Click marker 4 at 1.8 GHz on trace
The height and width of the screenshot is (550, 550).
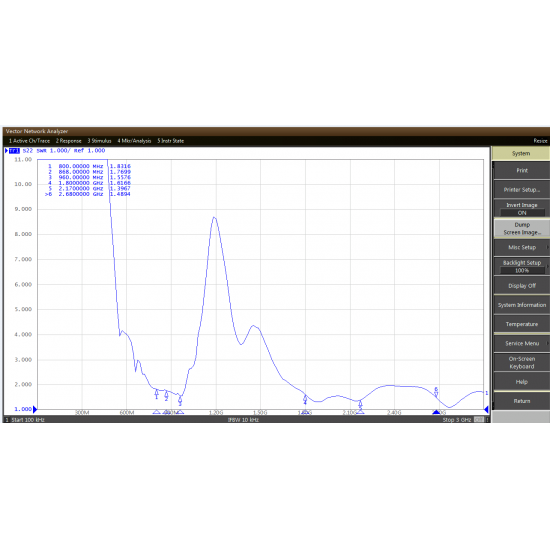(305, 400)
